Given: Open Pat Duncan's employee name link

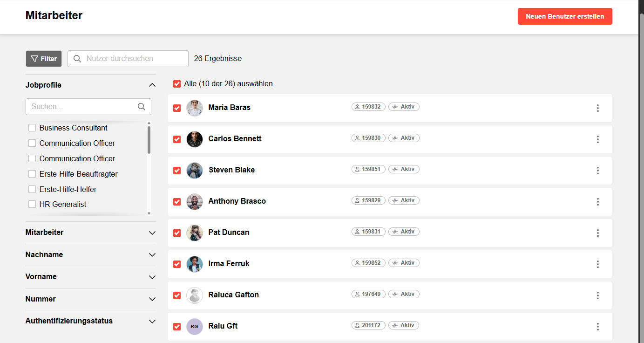Looking at the screenshot, I should pyautogui.click(x=229, y=232).
